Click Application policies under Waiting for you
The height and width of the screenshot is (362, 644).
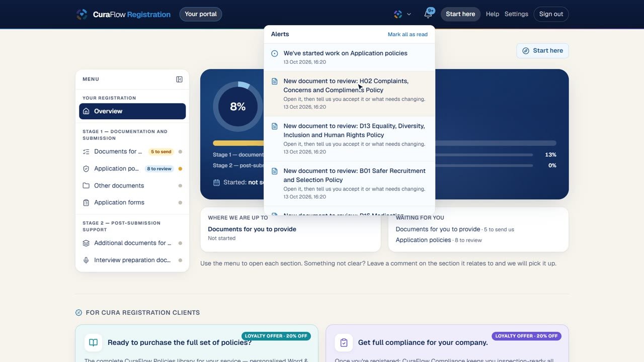(x=423, y=240)
